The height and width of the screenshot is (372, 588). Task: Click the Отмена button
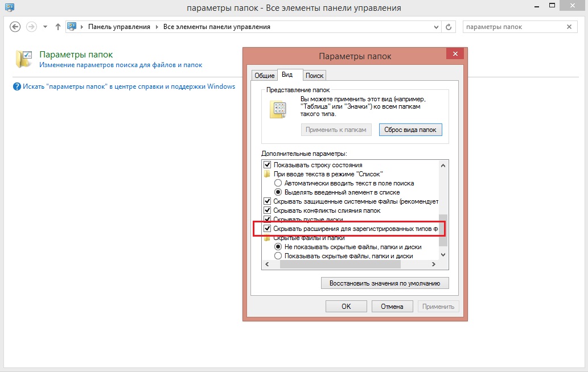click(392, 307)
